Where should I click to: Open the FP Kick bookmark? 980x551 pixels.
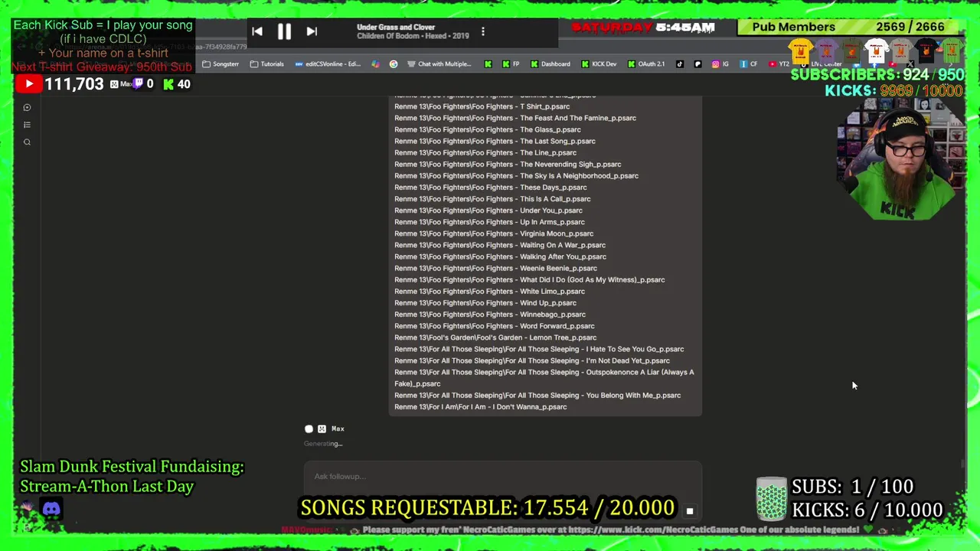point(511,64)
